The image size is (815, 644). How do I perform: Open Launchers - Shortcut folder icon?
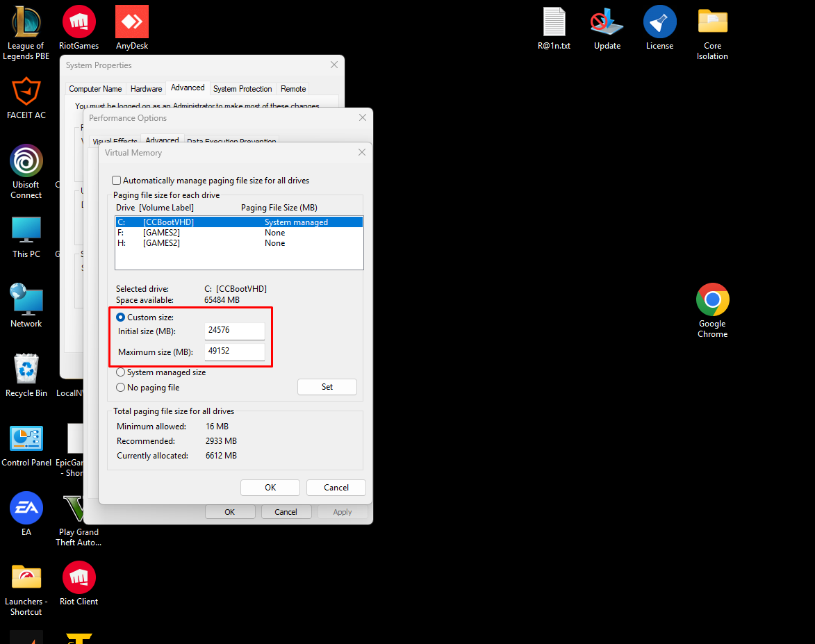[26, 589]
